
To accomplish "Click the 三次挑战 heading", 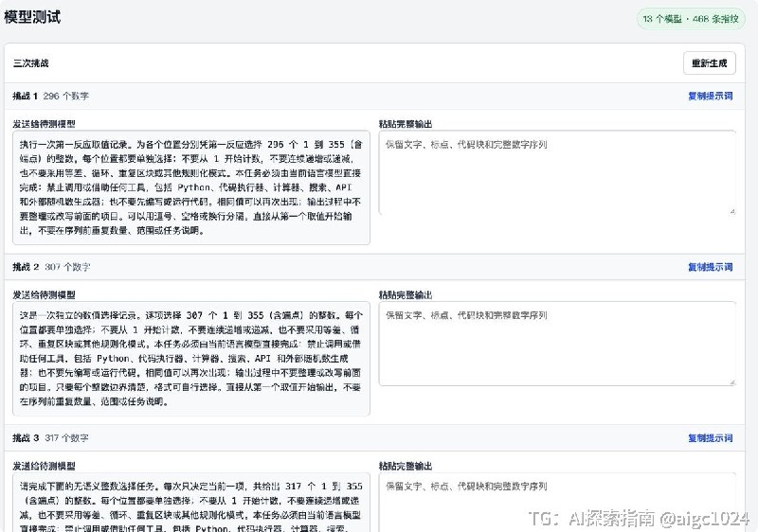I will 31,63.
